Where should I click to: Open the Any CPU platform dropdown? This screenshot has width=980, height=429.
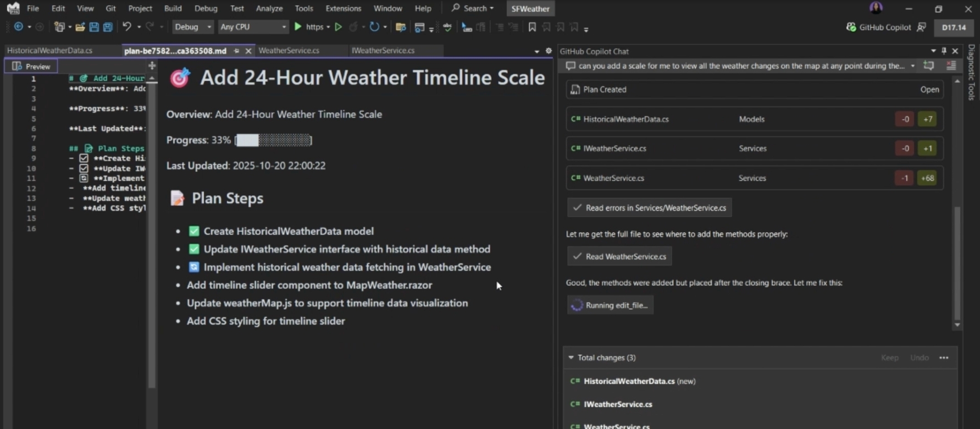(x=253, y=26)
